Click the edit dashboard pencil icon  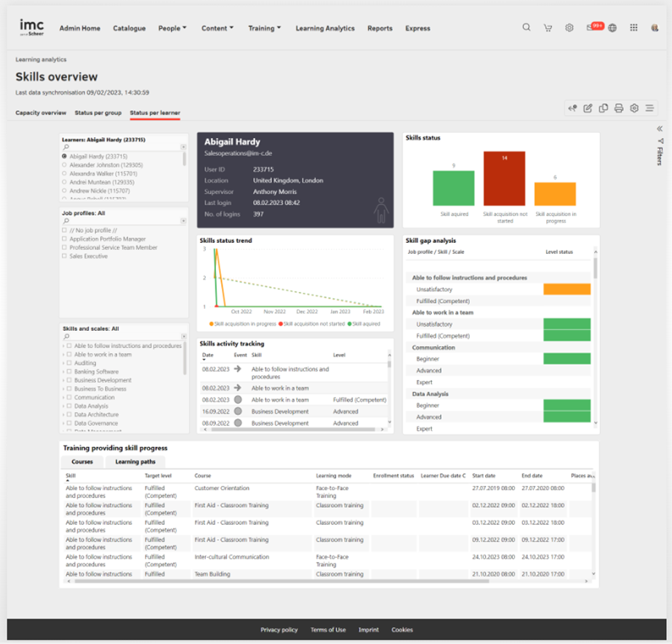(588, 108)
